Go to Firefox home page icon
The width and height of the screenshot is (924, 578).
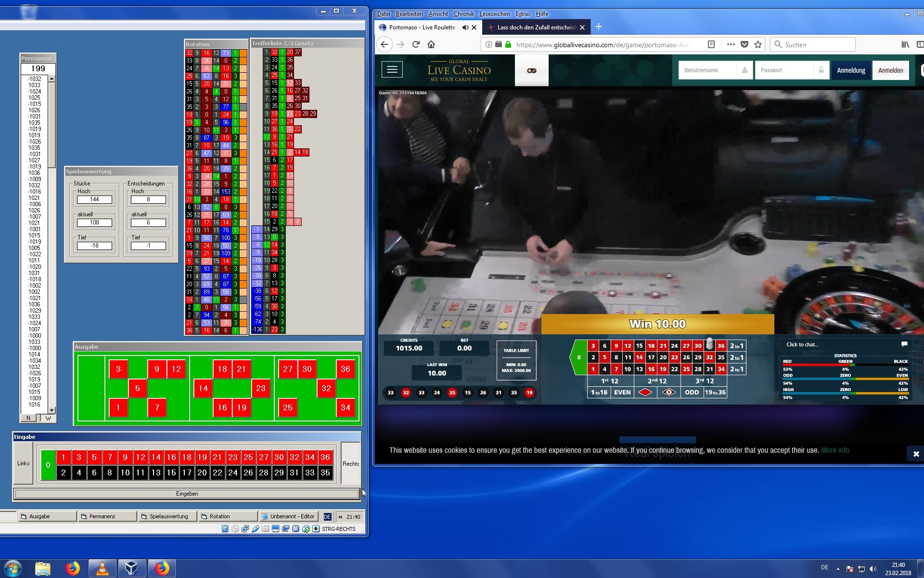(x=431, y=44)
